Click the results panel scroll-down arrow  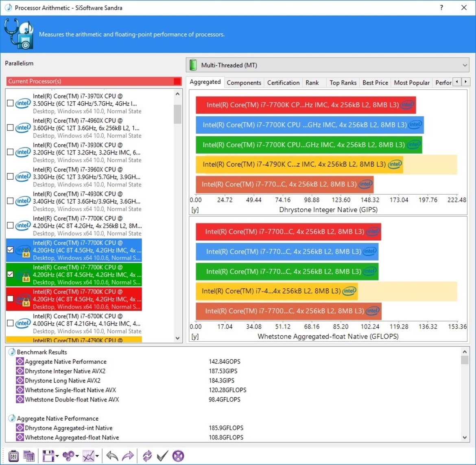pyautogui.click(x=465, y=437)
